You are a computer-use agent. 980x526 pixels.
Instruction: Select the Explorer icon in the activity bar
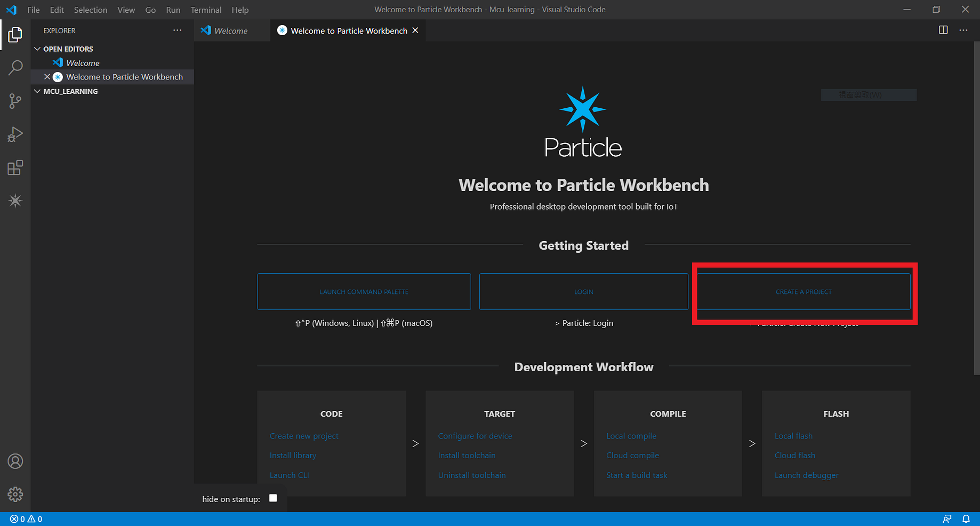coord(15,34)
